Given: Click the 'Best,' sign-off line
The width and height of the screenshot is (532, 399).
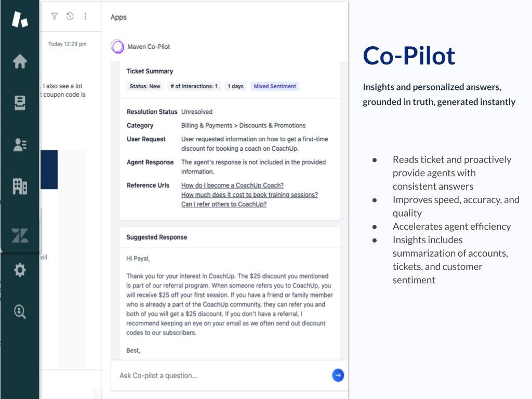Looking at the screenshot, I should point(134,351).
